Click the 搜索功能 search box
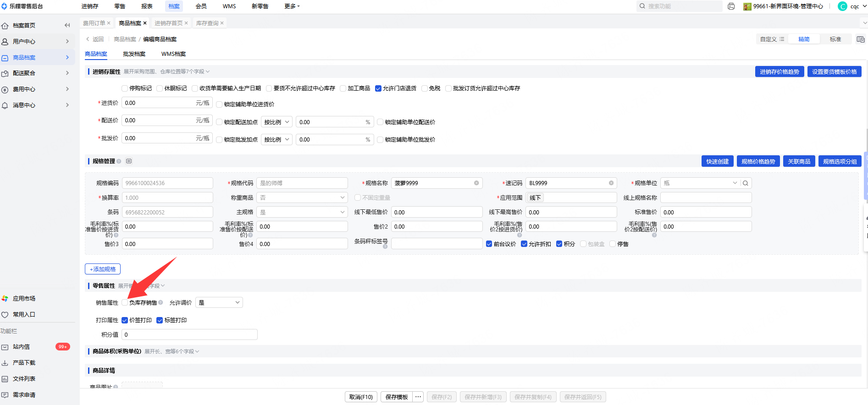Screen dimensions: 868x405 [679, 6]
